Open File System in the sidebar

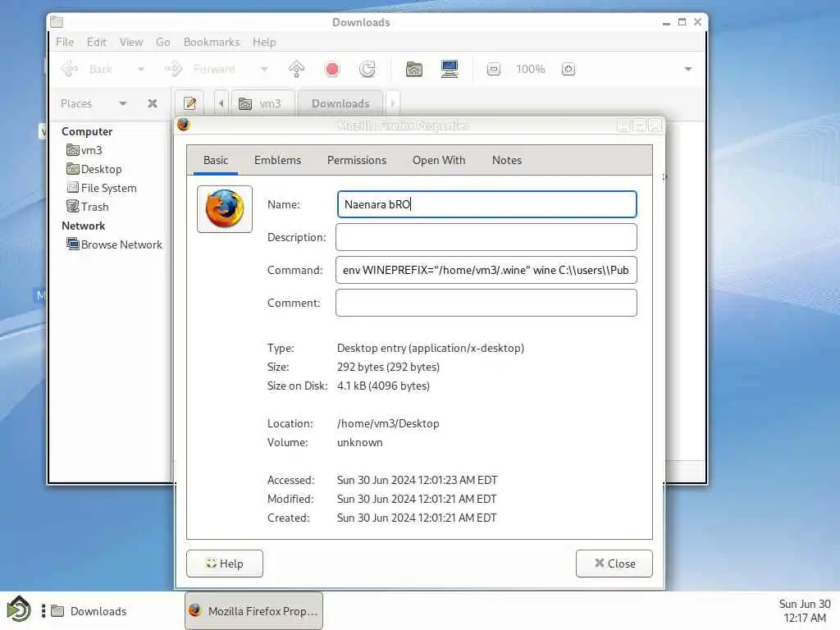(102, 188)
